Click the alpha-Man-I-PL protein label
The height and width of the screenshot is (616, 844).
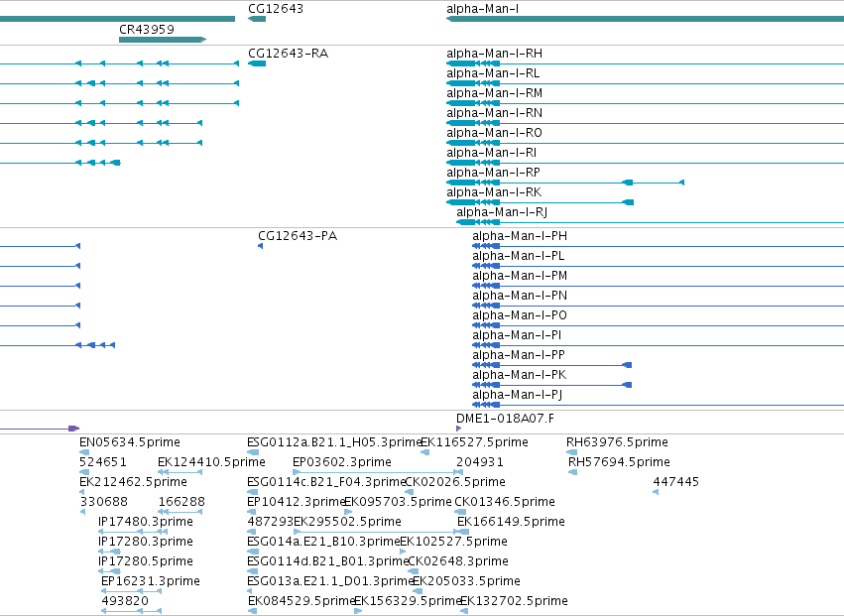(x=519, y=256)
